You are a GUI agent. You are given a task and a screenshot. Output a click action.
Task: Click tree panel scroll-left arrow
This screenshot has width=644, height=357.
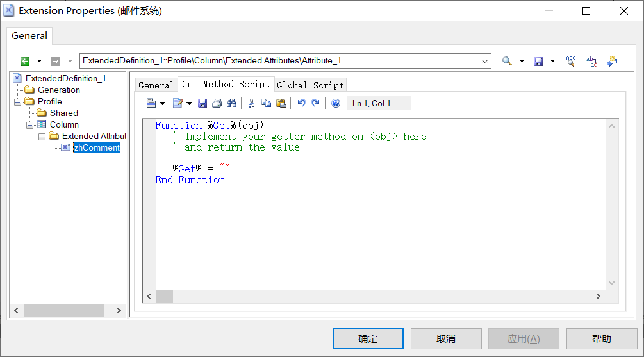[17, 311]
